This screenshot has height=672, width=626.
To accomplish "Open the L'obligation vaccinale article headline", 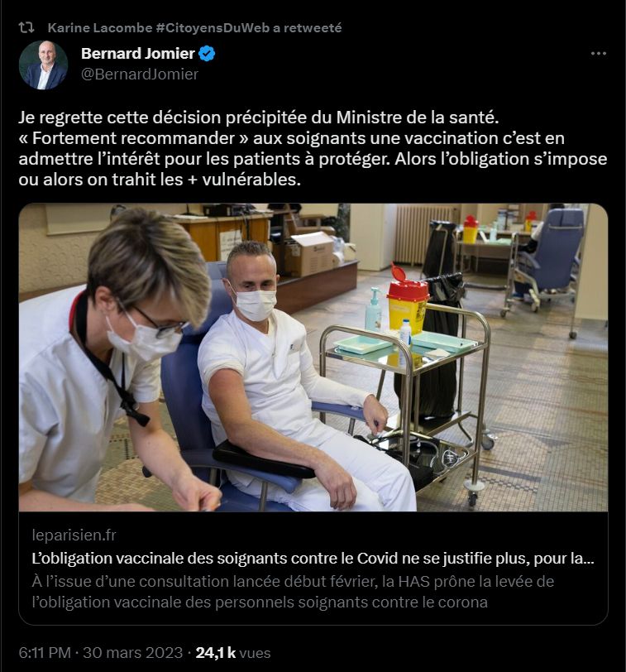I will (313, 559).
